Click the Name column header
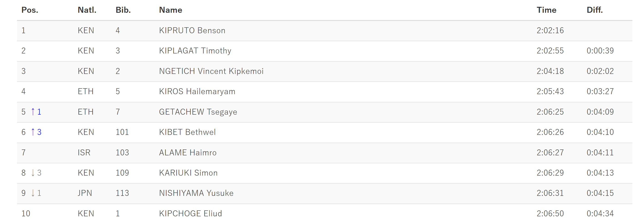The width and height of the screenshot is (644, 222). coord(171,10)
